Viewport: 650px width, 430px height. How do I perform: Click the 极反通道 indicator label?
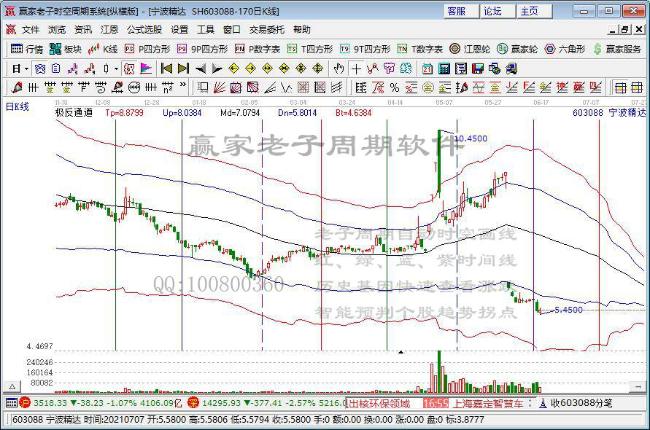(x=74, y=112)
